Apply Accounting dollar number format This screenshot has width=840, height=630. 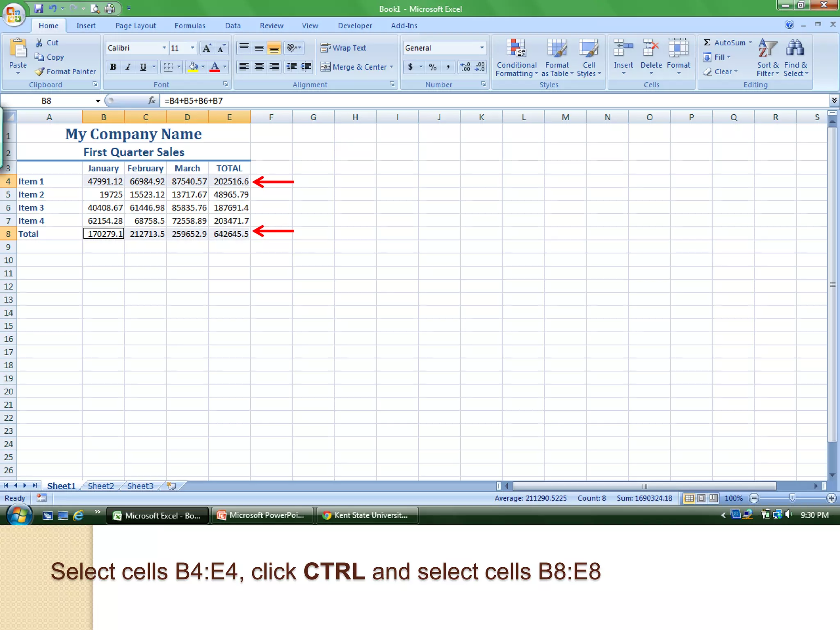click(x=410, y=67)
